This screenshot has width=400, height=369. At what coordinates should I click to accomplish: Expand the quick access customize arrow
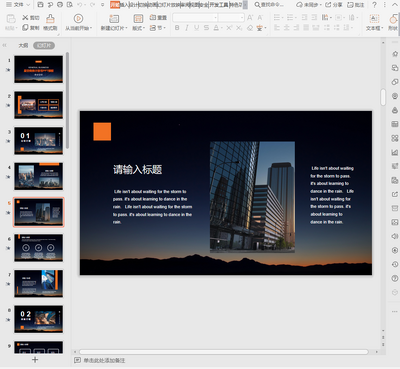(103, 5)
